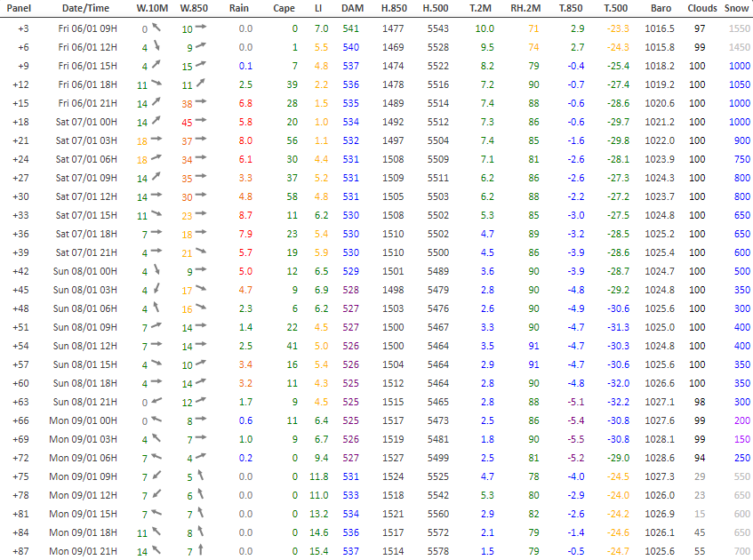Select the T.850 column header
The image size is (753, 560).
click(x=571, y=8)
